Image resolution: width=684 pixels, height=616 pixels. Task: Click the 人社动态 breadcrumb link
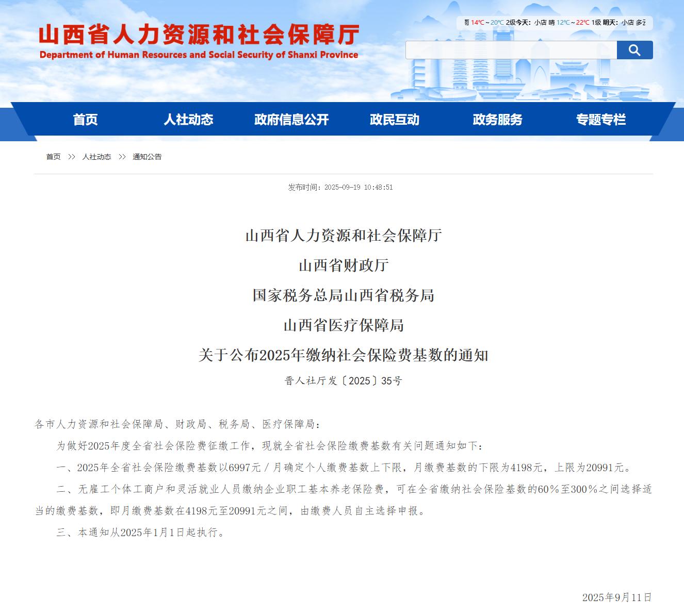[x=96, y=157]
